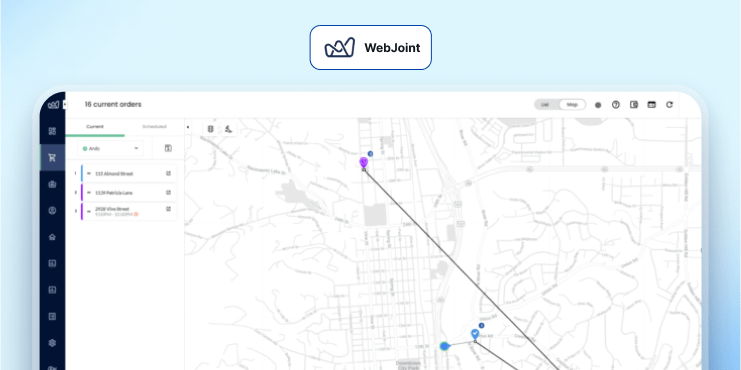
Task: Click the gray status dot in header
Action: pyautogui.click(x=598, y=105)
